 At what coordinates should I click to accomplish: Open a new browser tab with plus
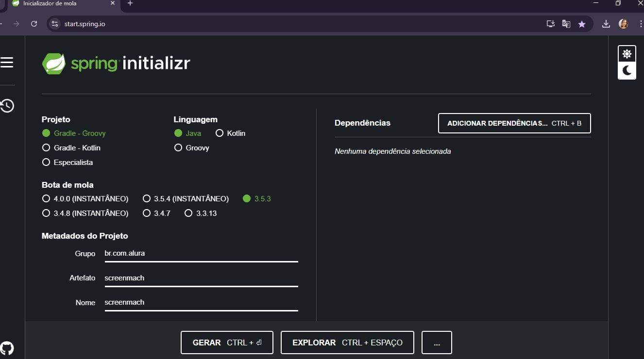coord(130,3)
